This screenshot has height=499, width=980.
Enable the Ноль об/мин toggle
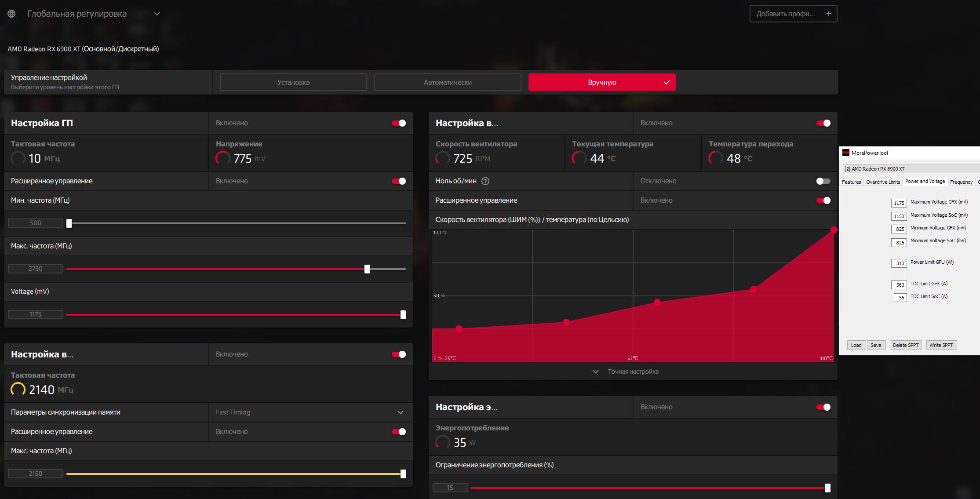coord(823,181)
